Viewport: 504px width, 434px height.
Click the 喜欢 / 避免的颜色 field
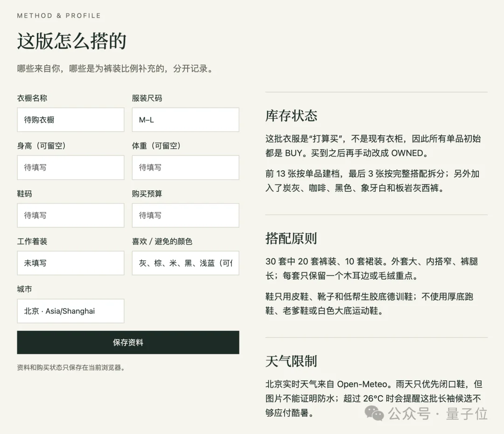pyautogui.click(x=185, y=263)
